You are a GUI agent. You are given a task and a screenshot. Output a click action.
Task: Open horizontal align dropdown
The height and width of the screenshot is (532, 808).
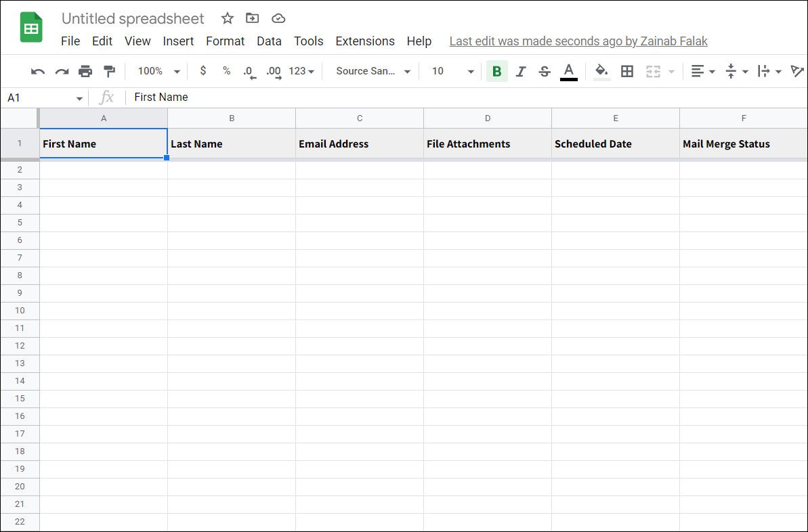(x=703, y=71)
